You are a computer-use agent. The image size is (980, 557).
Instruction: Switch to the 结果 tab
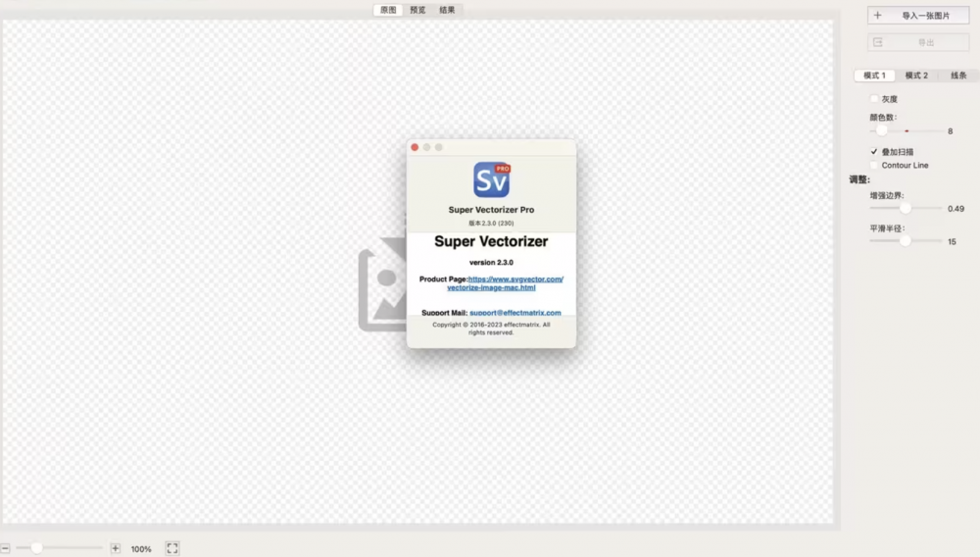point(447,10)
